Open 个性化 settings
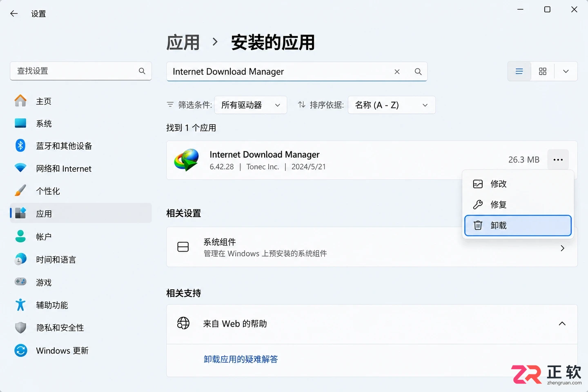This screenshot has width=588, height=392. click(x=81, y=191)
